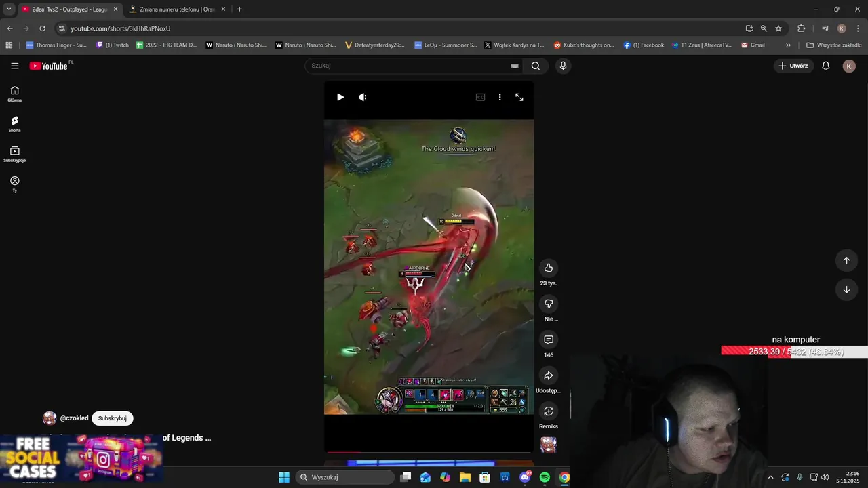This screenshot has height=488, width=868.
Task: Switch to the 2deal 1vs2 YouTube tab
Action: click(70, 9)
